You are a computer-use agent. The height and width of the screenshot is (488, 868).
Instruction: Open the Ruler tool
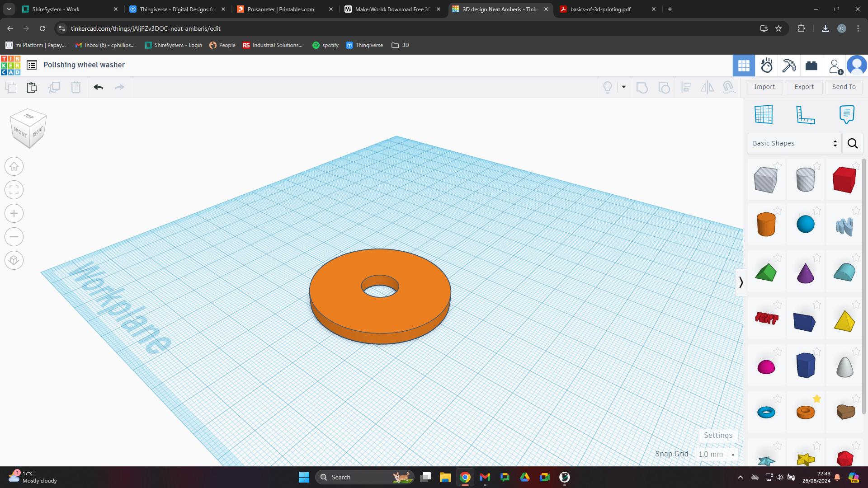pyautogui.click(x=805, y=114)
